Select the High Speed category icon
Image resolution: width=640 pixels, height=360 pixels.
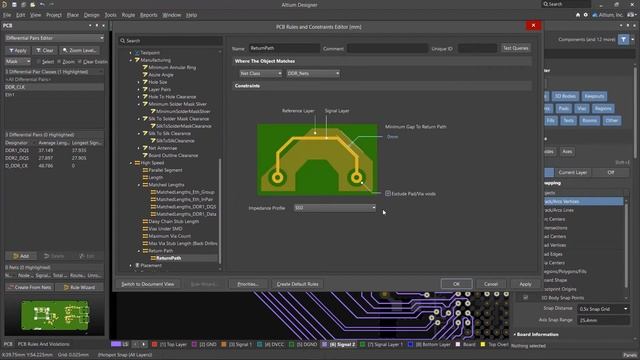click(x=137, y=163)
